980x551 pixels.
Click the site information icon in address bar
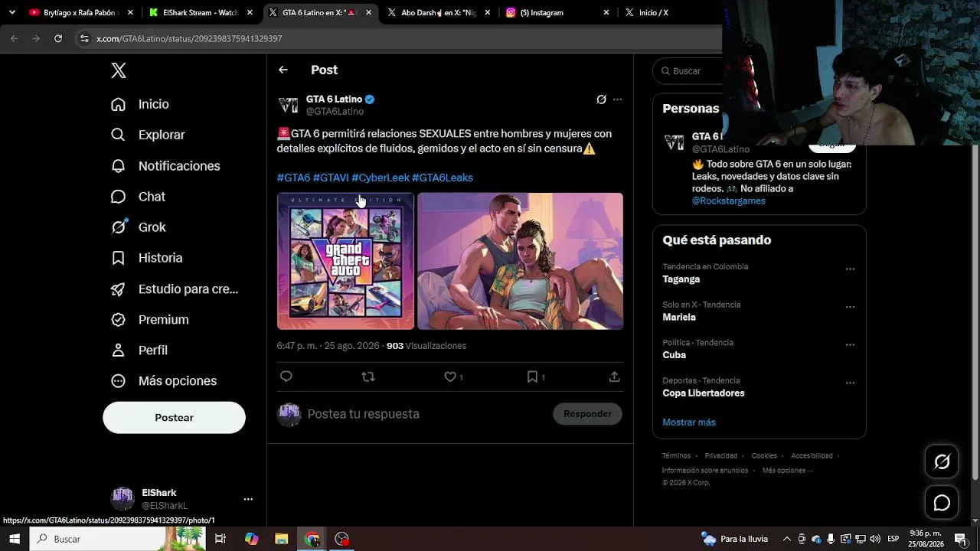84,38
